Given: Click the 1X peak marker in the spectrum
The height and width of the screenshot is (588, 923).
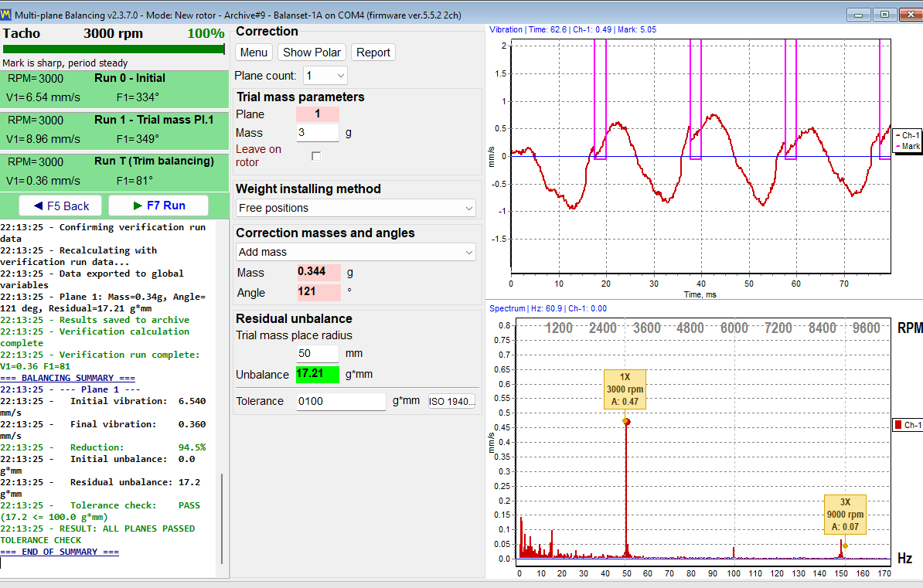Looking at the screenshot, I should coord(626,421).
